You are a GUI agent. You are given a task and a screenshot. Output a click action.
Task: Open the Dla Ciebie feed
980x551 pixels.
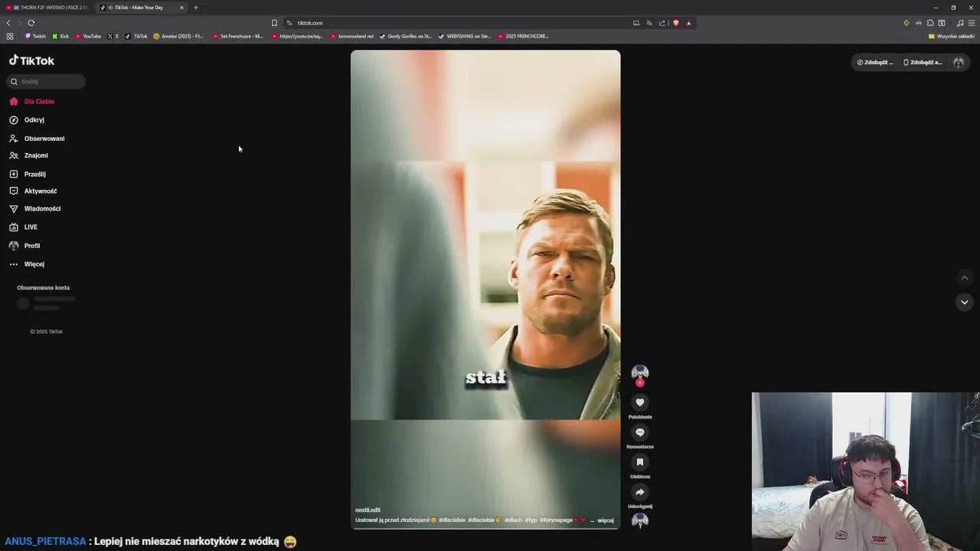31,101
